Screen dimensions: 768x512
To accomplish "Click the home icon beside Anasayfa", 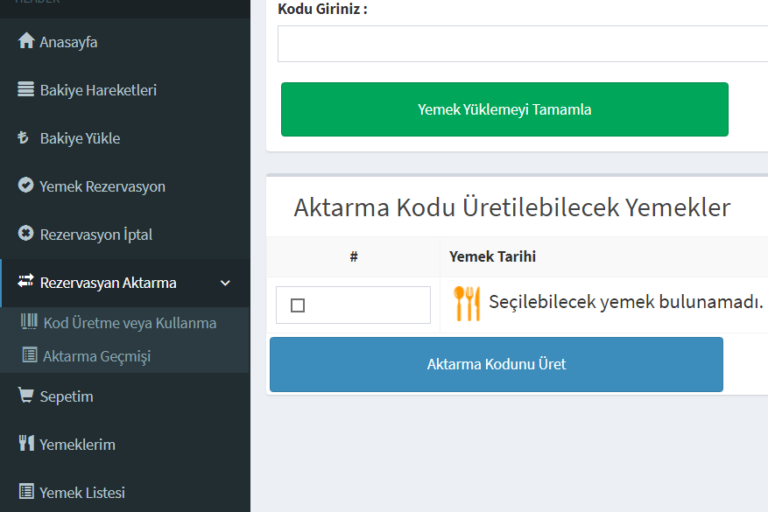I will coord(27,42).
